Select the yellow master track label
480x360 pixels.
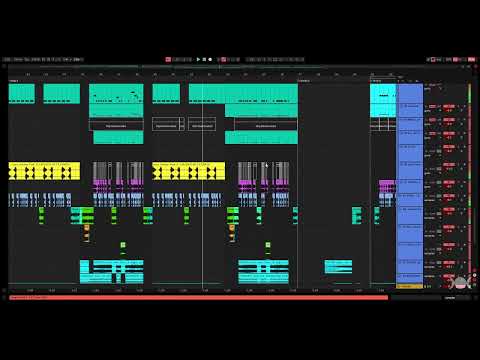point(410,286)
